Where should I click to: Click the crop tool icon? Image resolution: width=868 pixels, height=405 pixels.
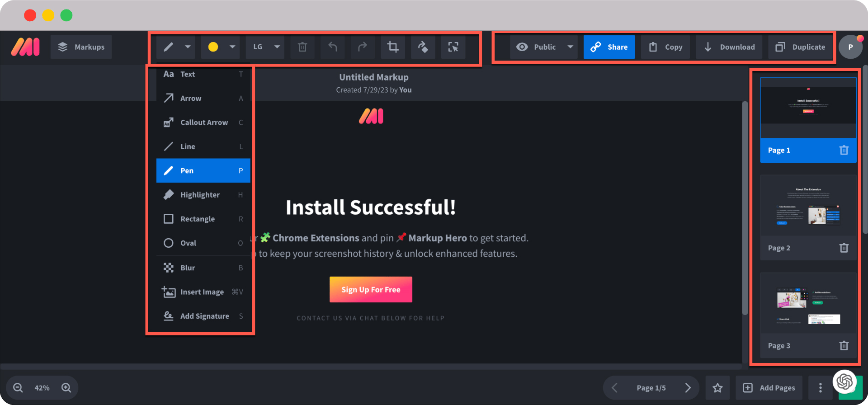click(393, 47)
